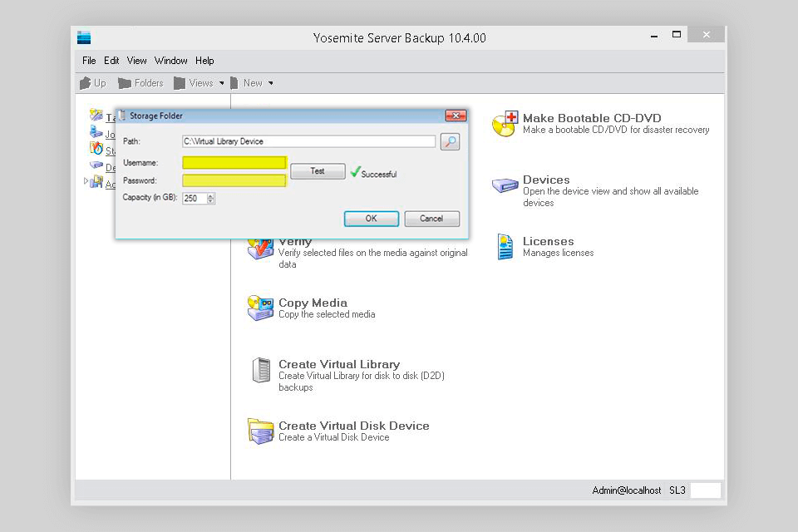Screen dimensions: 798x532
Task: Cancel the Storage Folder dialog
Action: coord(431,219)
